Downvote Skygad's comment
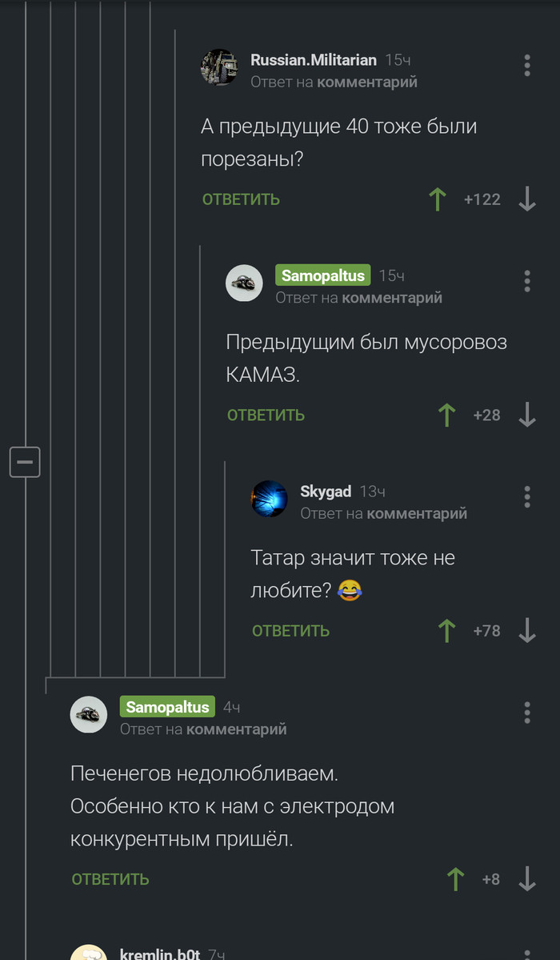The image size is (560, 960). pos(527,631)
